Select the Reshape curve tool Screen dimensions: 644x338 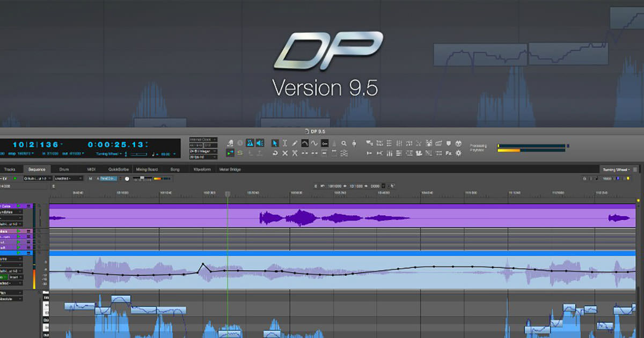305,143
